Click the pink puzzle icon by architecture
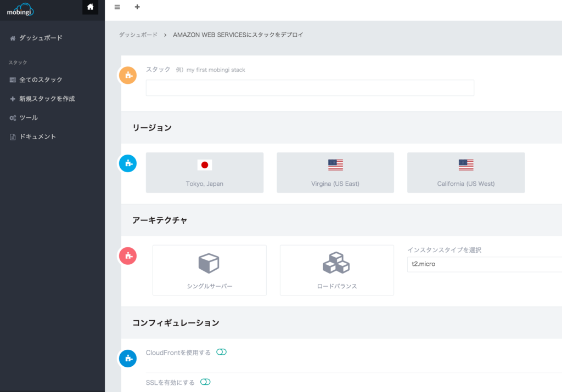562x392 pixels. 128,256
